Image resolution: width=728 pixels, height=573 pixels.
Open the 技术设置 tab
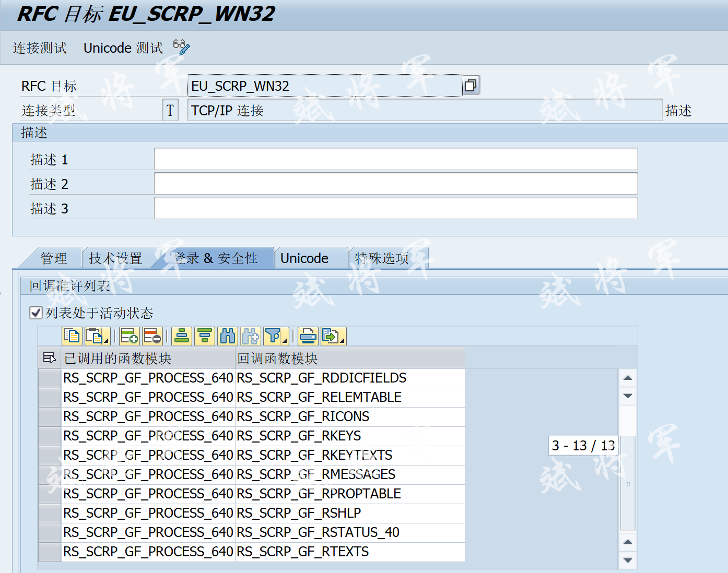115,258
